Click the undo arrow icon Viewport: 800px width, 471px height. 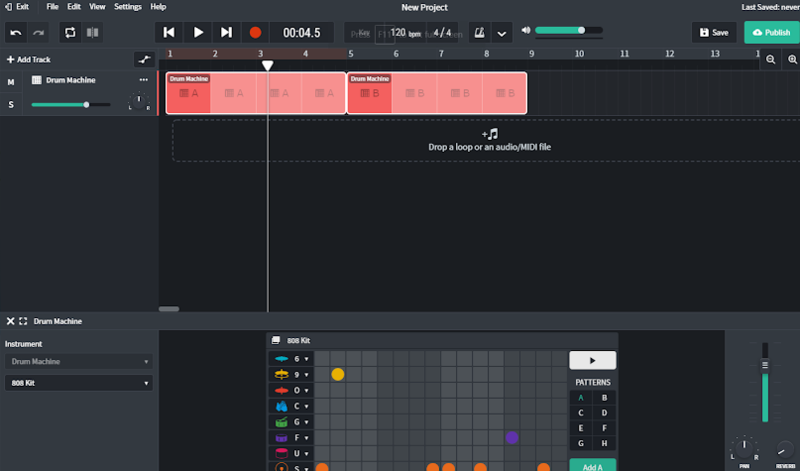point(16,32)
